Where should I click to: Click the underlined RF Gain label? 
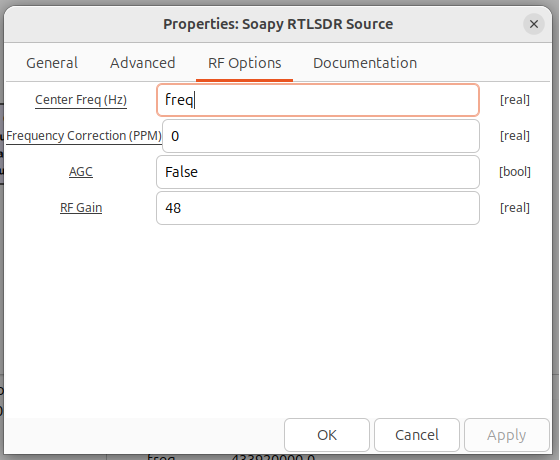81,208
